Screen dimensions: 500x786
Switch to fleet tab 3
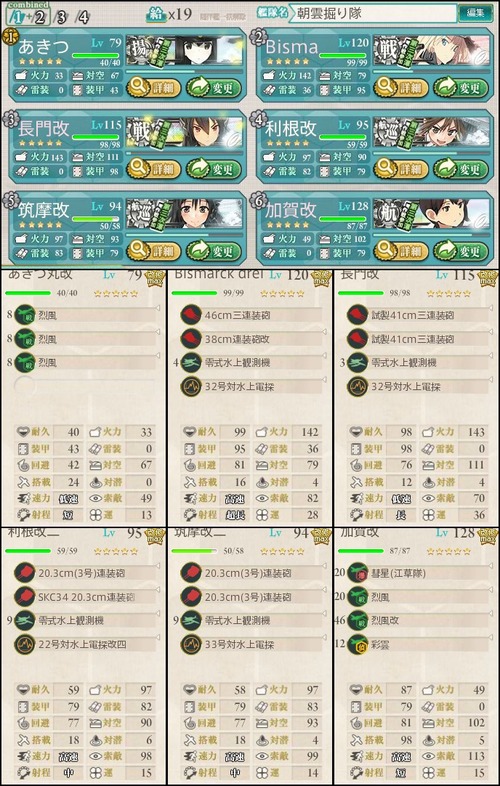[61, 18]
